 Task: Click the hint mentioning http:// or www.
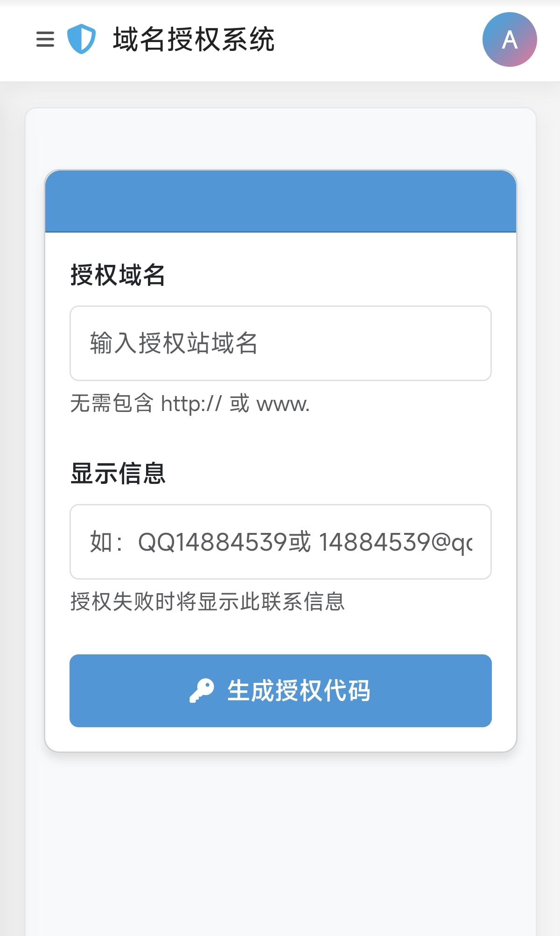coord(190,404)
